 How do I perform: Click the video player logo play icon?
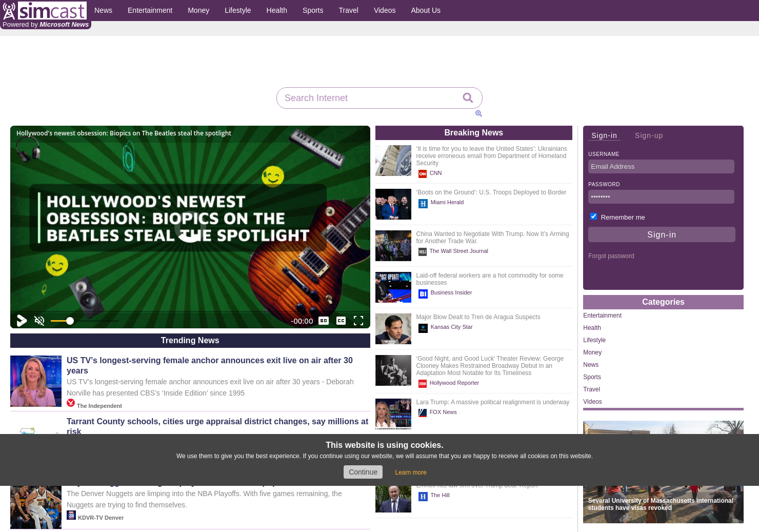click(22, 321)
